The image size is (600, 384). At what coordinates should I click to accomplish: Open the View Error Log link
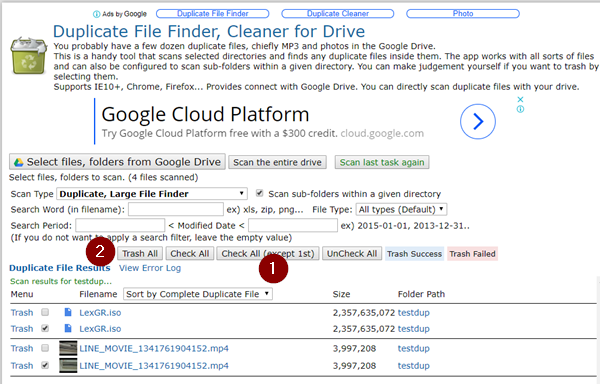[150, 268]
